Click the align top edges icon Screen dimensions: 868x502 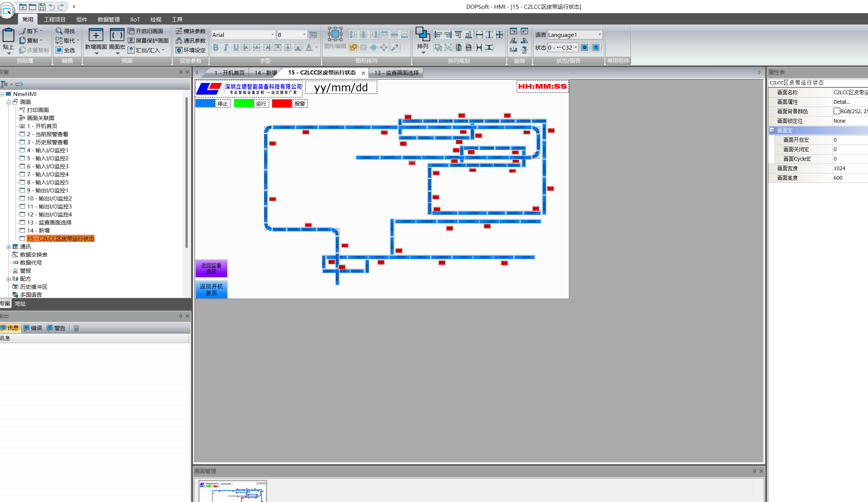pyautogui.click(x=458, y=35)
